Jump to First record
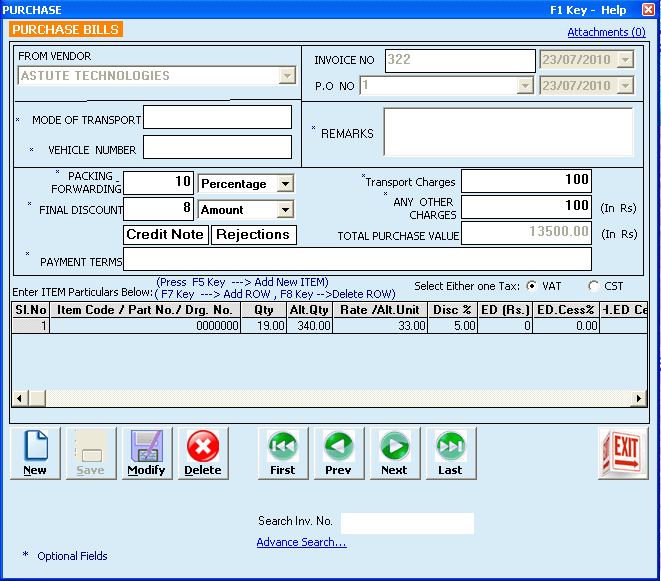 [x=283, y=453]
